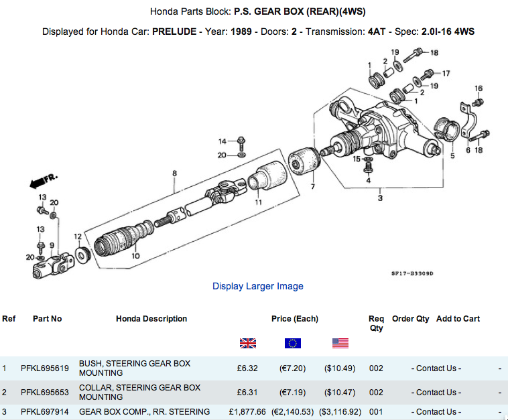Click diagram reference SF17-B3309D code
508x420 pixels.
tap(412, 273)
